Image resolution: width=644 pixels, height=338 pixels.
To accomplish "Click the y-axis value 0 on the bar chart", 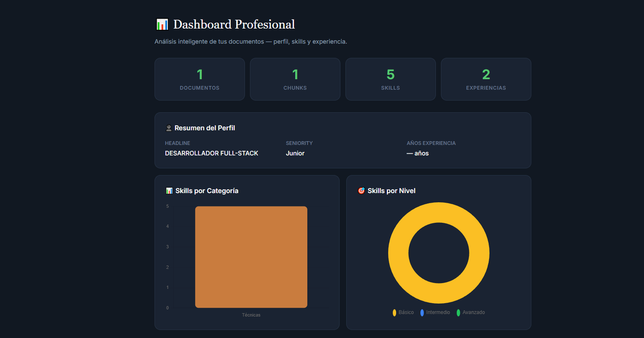I will [x=168, y=308].
